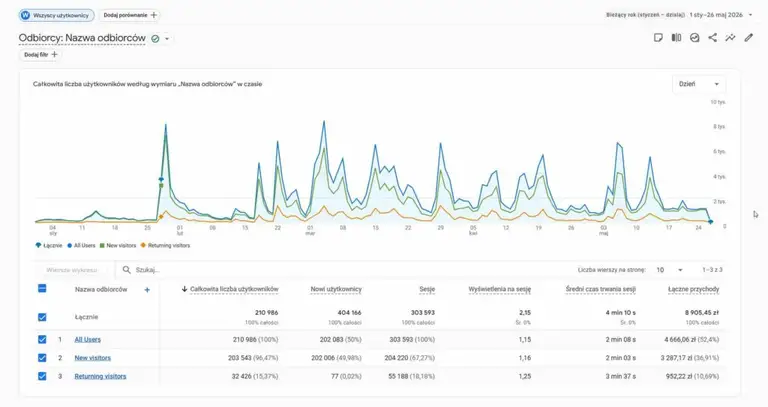Toggle the Returning visitors legend item
Viewport: 768px width, 407px height.
coord(165,245)
